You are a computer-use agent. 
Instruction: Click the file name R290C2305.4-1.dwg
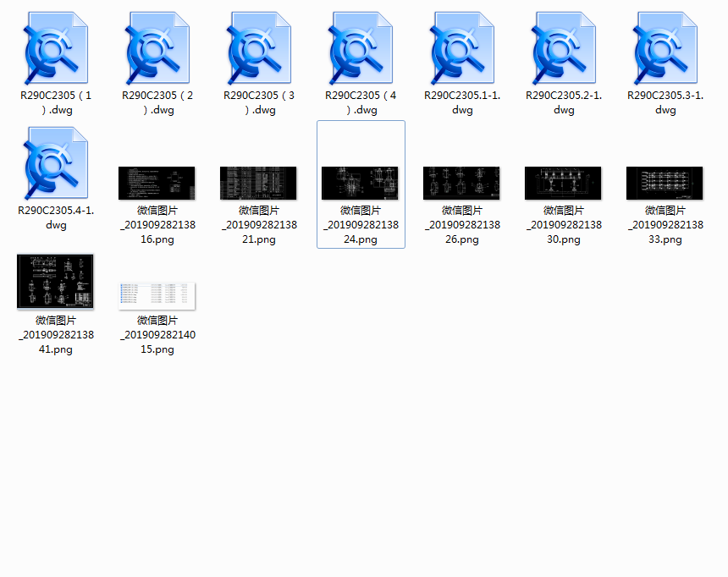[x=56, y=217]
